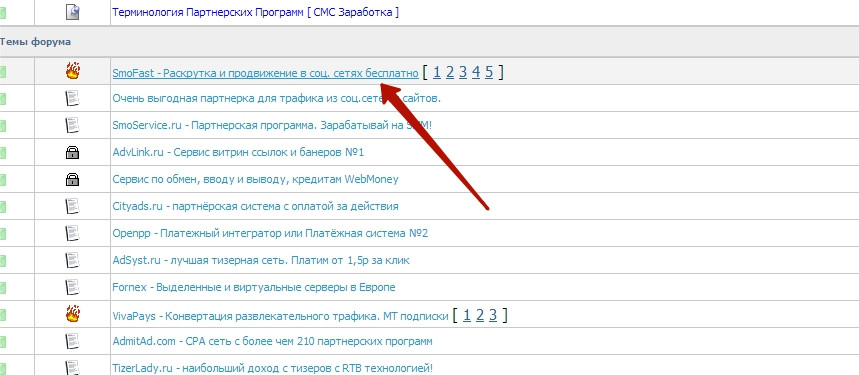Click the document icon beside AdSyst.ru topic
The height and width of the screenshot is (375, 859).
pyautogui.click(x=72, y=260)
